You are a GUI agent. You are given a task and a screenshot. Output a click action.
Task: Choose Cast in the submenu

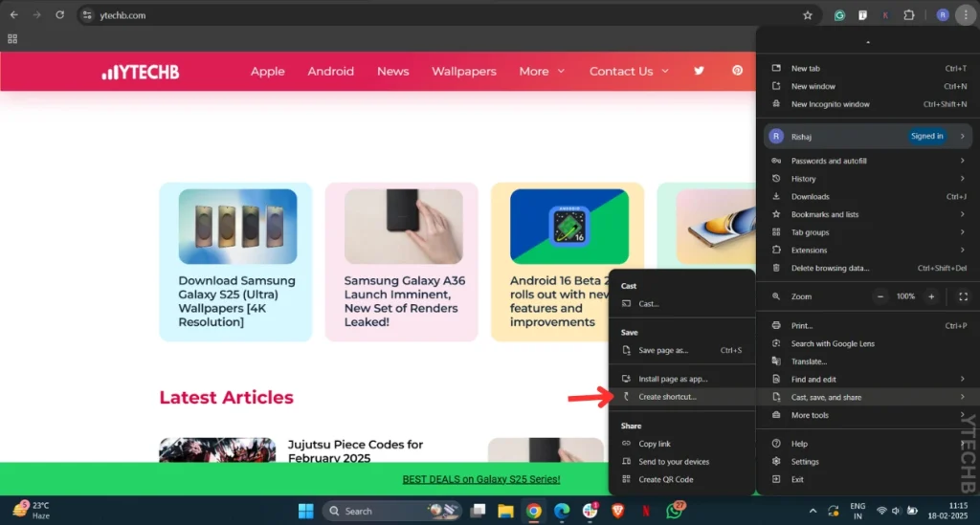click(x=681, y=304)
